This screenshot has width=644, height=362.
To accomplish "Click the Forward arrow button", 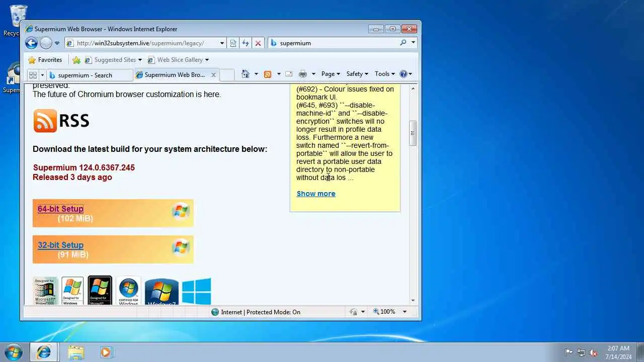I will [x=46, y=43].
